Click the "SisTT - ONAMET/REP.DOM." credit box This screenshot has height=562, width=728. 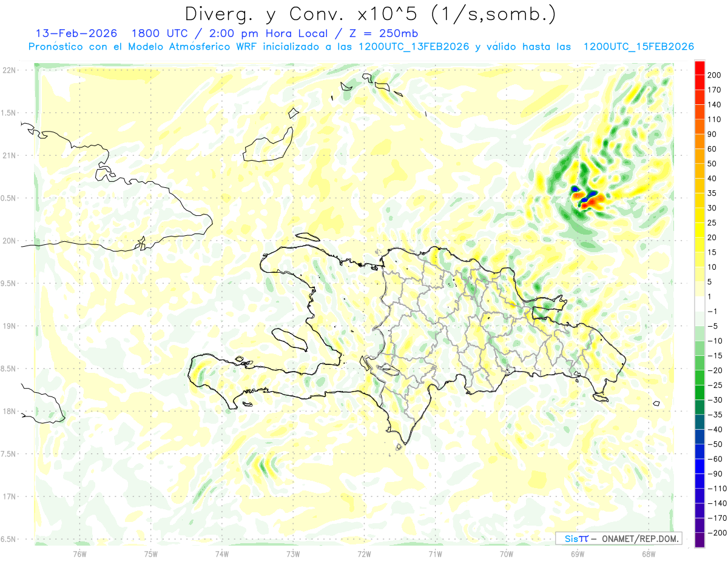(x=619, y=538)
